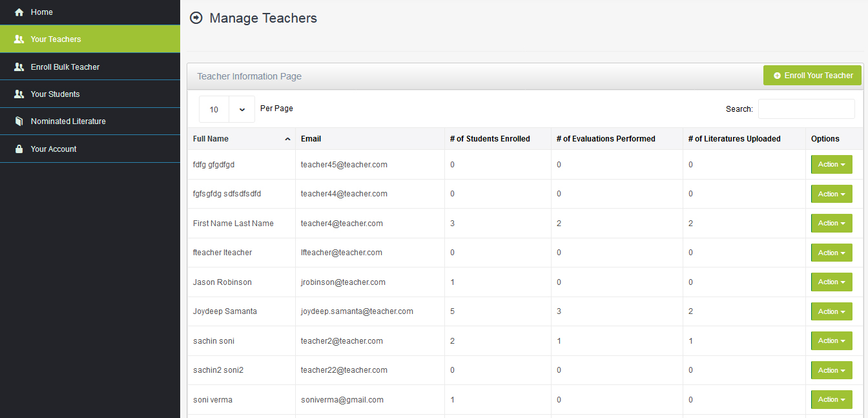This screenshot has width=868, height=418.
Task: Click the plus icon on Enroll Your Teacher
Action: (777, 76)
